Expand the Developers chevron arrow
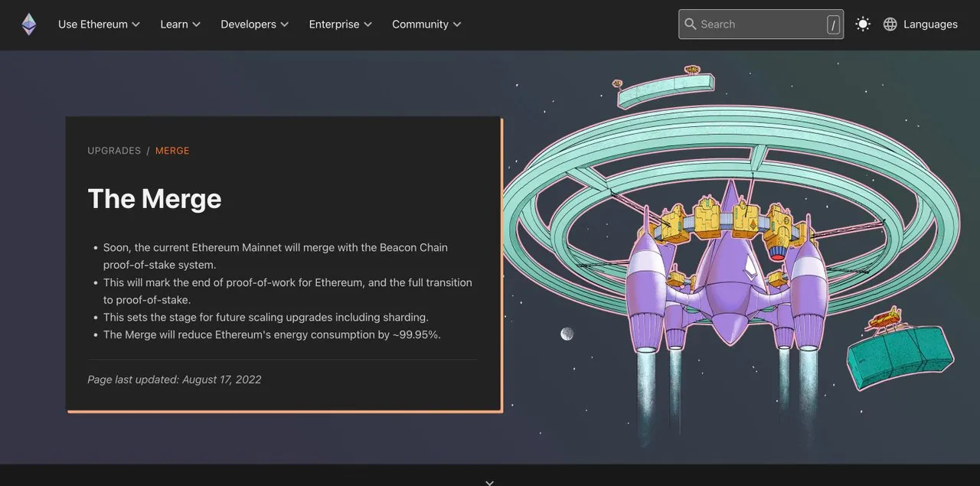Viewport: 980px width, 486px height. tap(284, 24)
